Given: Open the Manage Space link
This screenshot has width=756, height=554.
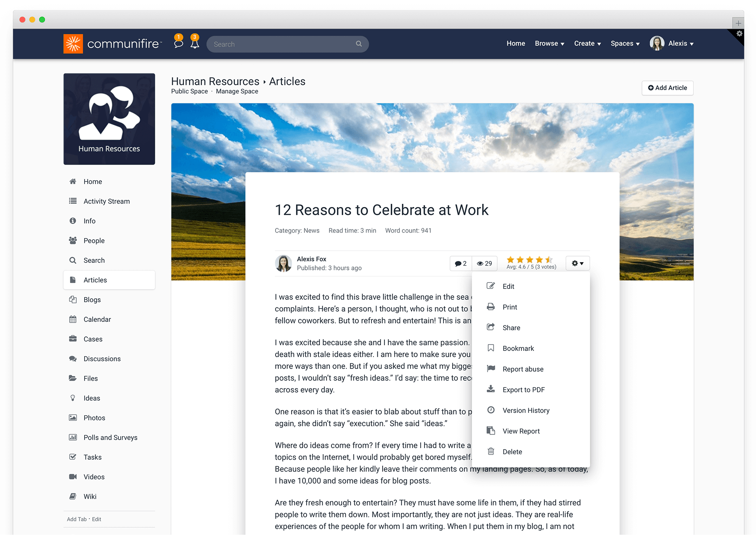Looking at the screenshot, I should pos(237,91).
